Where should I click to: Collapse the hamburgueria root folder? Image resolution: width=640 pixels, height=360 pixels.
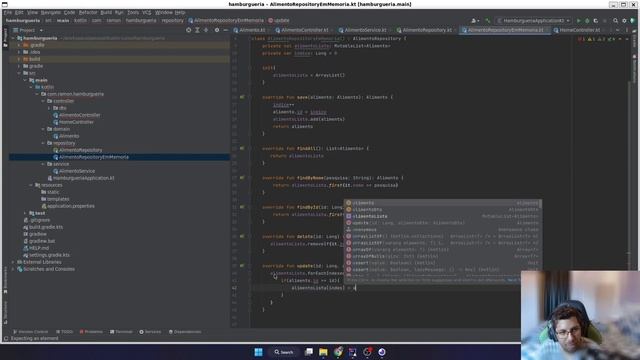pyautogui.click(x=13, y=38)
